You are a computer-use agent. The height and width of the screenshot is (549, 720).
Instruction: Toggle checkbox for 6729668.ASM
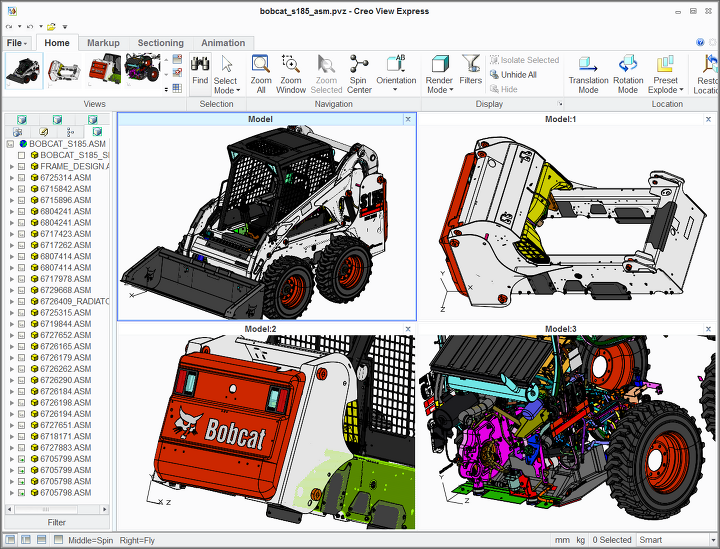coord(22,290)
